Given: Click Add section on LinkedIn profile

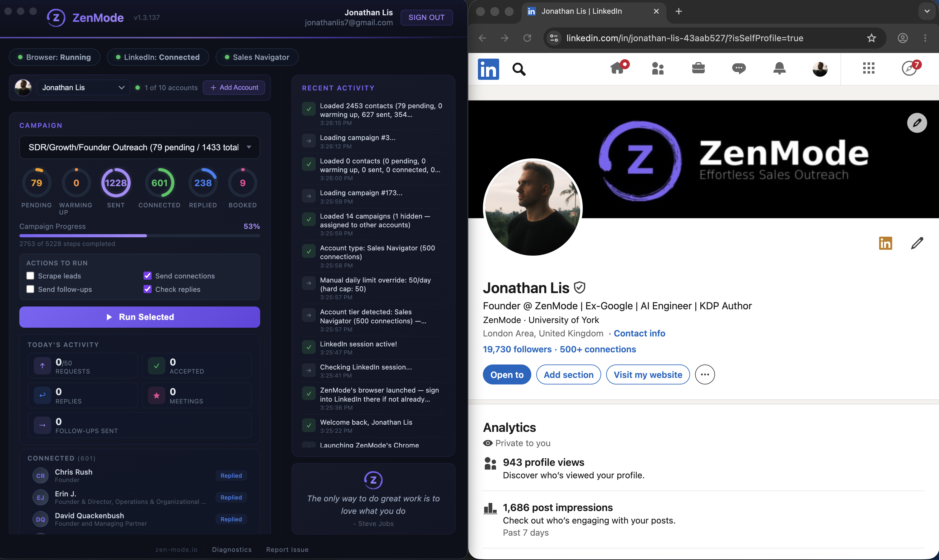Looking at the screenshot, I should pyautogui.click(x=568, y=375).
